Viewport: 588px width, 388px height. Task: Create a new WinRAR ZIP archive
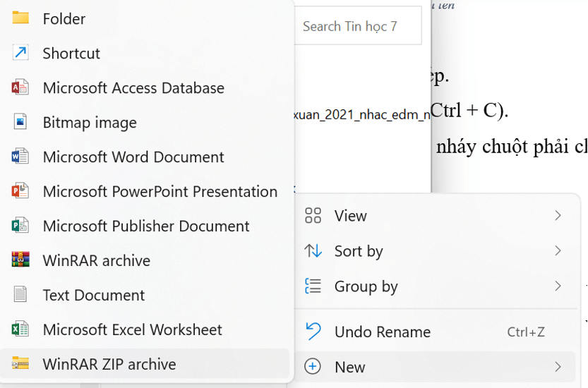109,364
